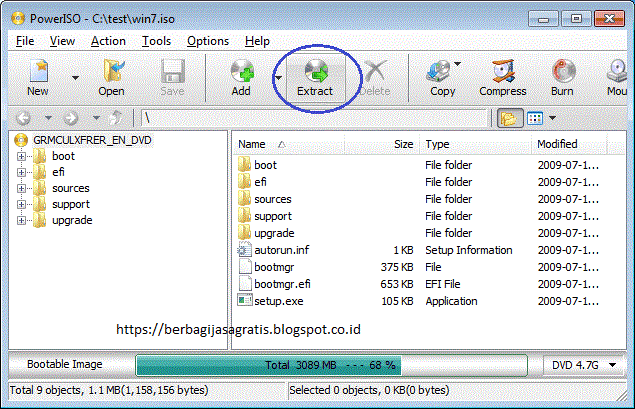Viewport: 635px width, 409px height.
Task: Select the boot folder in tree pane
Action: [63, 156]
